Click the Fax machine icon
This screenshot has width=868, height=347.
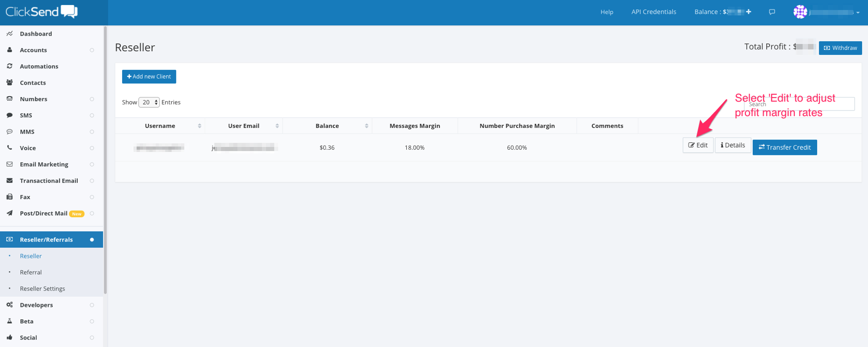tap(10, 197)
